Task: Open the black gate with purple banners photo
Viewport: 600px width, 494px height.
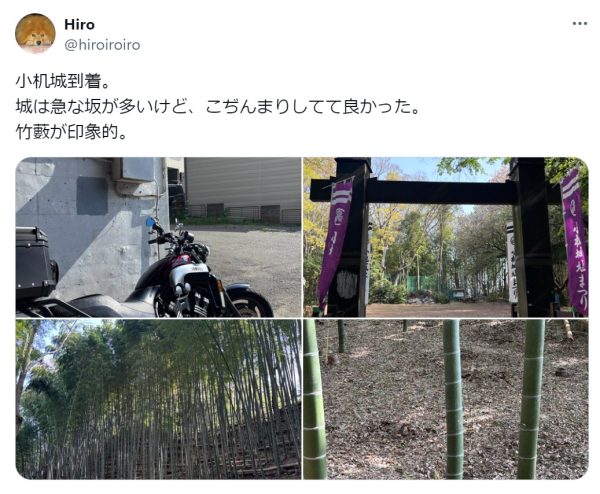Action: (445, 237)
